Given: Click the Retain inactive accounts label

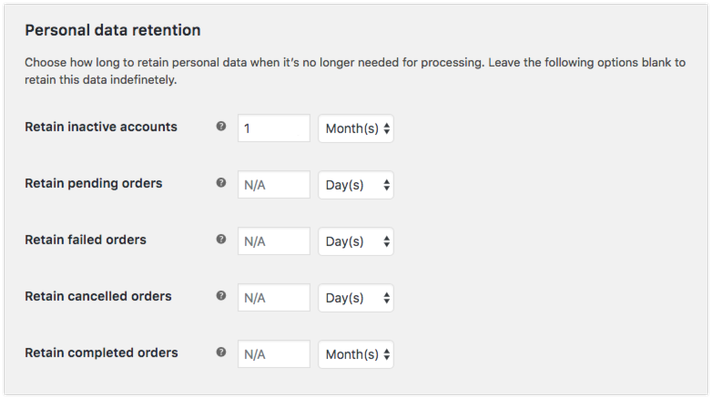Looking at the screenshot, I should (101, 127).
